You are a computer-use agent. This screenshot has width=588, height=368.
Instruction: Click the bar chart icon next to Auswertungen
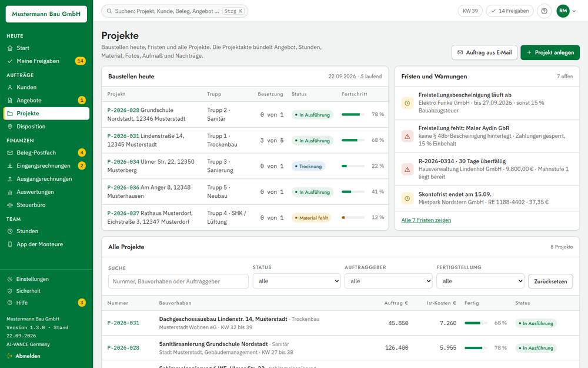point(10,192)
